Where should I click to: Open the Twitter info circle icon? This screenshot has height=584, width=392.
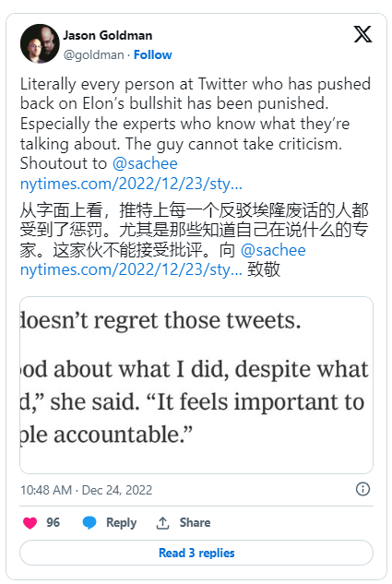[x=362, y=489]
